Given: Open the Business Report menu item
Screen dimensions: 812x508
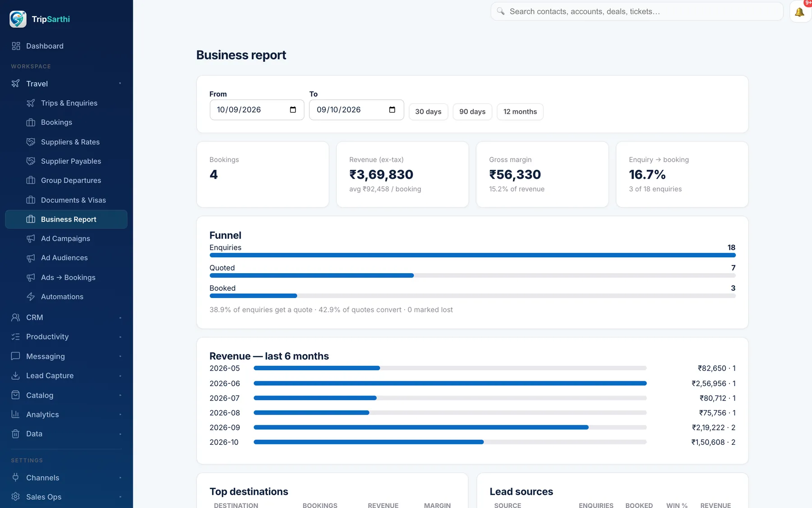Looking at the screenshot, I should click(x=66, y=219).
